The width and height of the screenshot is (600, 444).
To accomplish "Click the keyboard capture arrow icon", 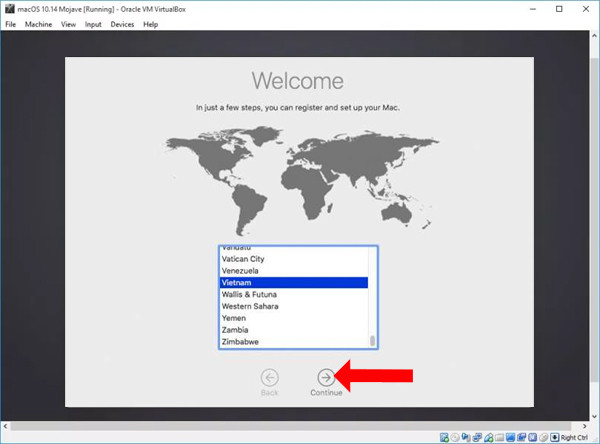I will click(554, 437).
